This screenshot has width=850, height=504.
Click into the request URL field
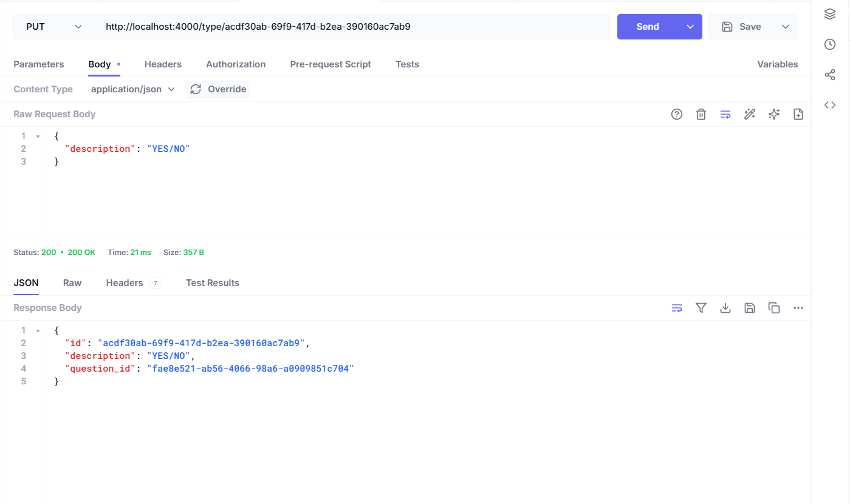(x=352, y=27)
